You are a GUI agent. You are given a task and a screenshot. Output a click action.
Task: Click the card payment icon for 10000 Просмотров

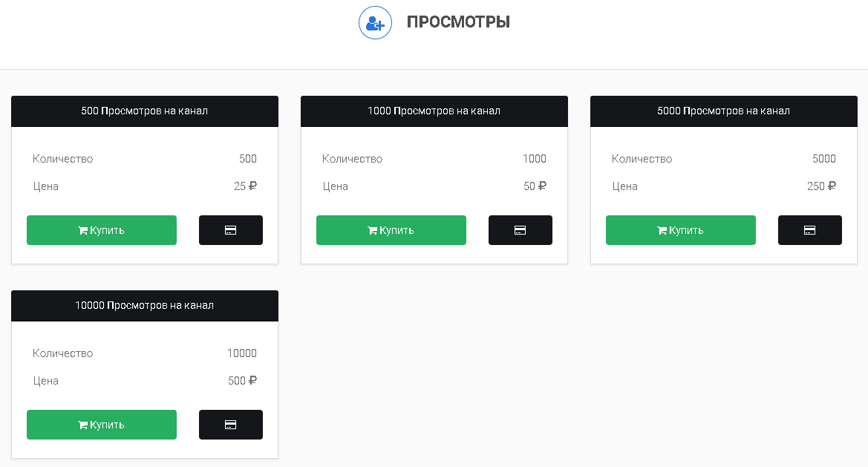click(x=231, y=425)
